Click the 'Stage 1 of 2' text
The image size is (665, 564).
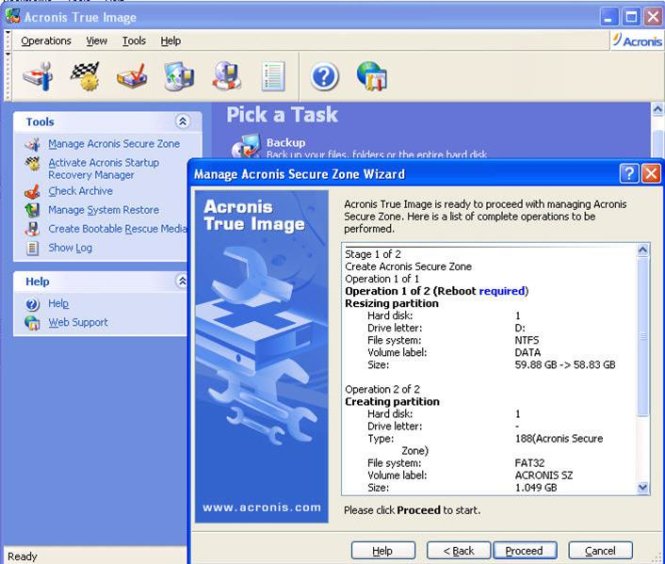(x=373, y=254)
